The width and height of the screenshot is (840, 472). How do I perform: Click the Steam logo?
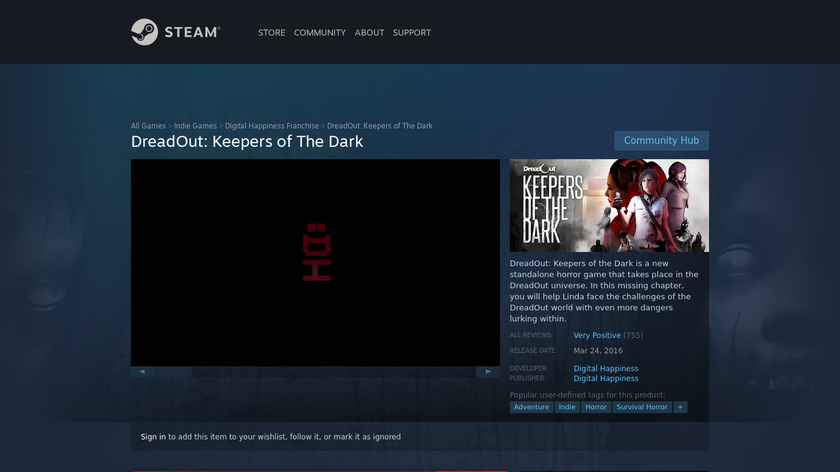[175, 32]
